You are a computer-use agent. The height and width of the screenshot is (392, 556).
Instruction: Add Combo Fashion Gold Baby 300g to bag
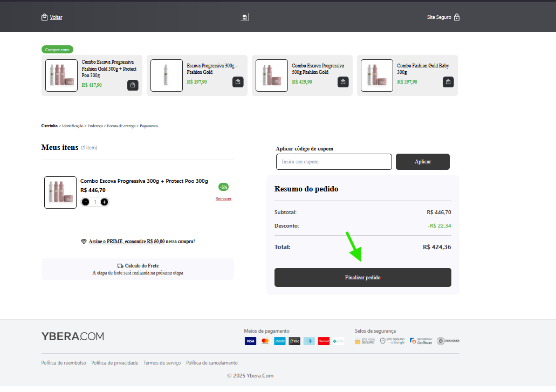click(x=448, y=82)
